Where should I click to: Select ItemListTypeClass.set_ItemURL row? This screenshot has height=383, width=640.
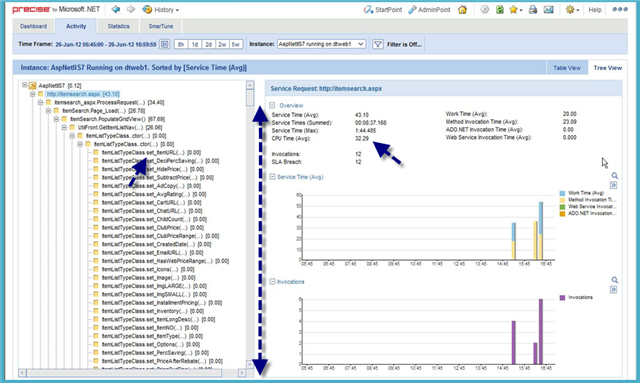point(151,152)
